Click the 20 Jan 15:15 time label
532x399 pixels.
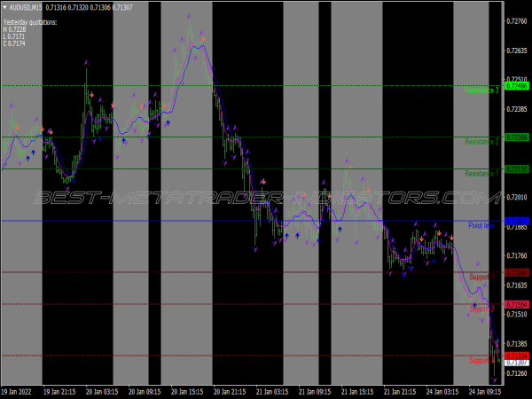pyautogui.click(x=186, y=391)
